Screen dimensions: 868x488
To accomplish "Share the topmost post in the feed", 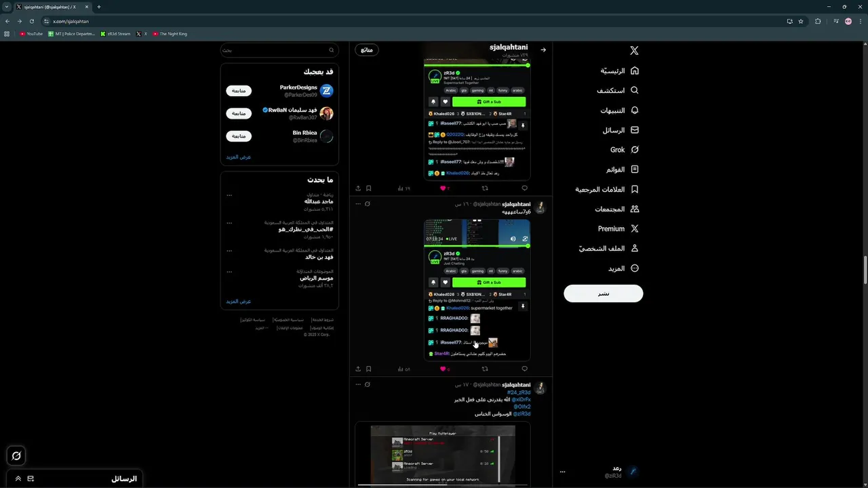I will 358,188.
